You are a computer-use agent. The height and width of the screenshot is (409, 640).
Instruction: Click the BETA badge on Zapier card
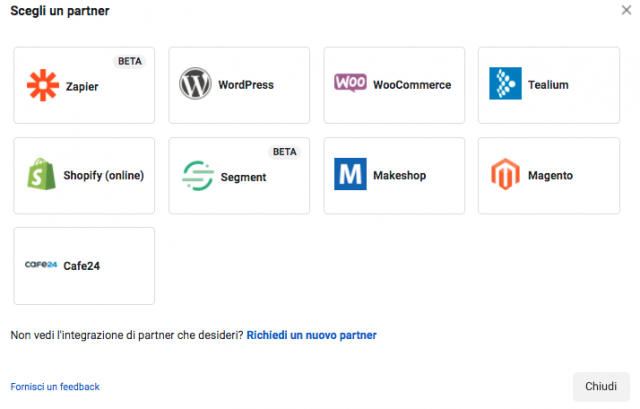pyautogui.click(x=130, y=61)
